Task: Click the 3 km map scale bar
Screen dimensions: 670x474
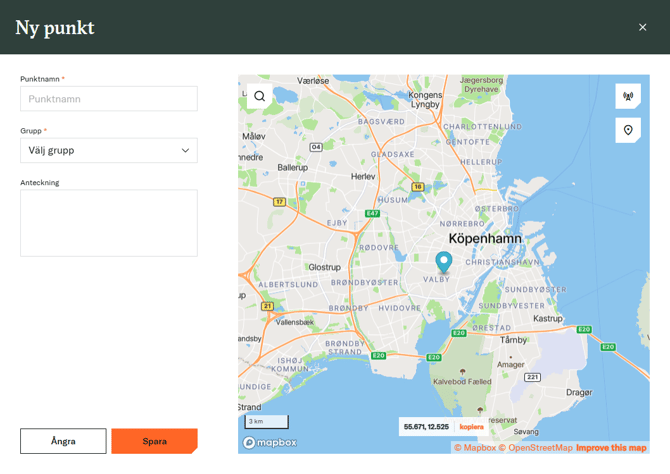Action: (x=266, y=422)
